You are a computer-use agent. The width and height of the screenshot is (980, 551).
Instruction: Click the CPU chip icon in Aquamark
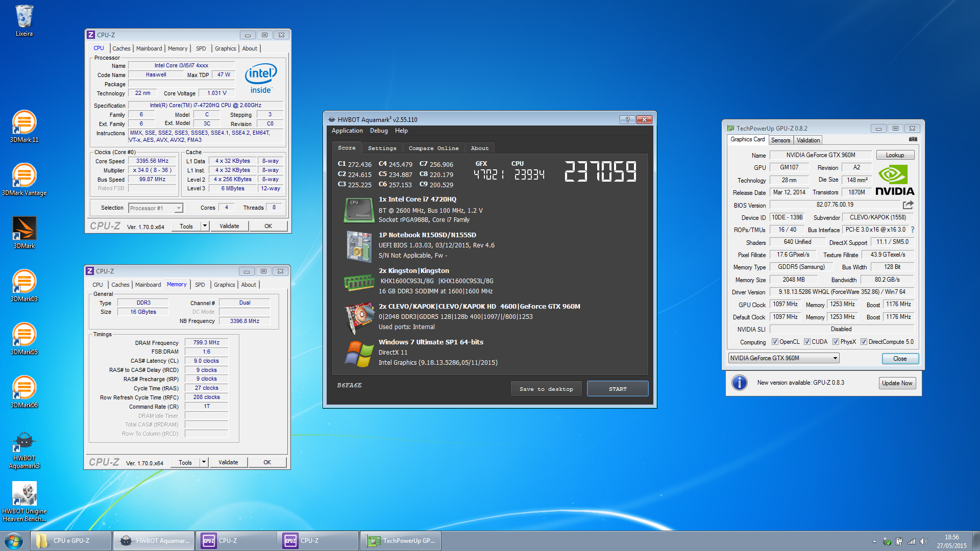coord(359,210)
